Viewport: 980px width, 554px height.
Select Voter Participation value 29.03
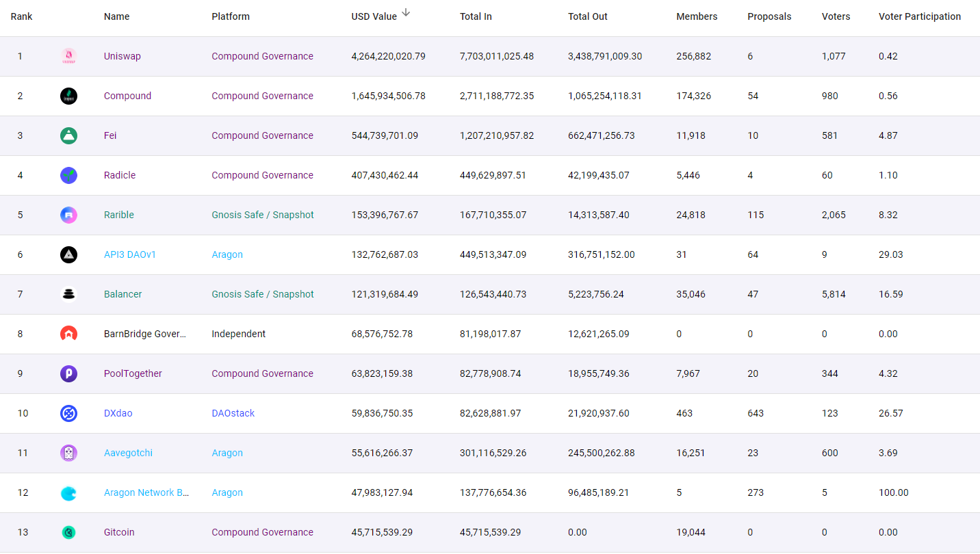tap(891, 254)
